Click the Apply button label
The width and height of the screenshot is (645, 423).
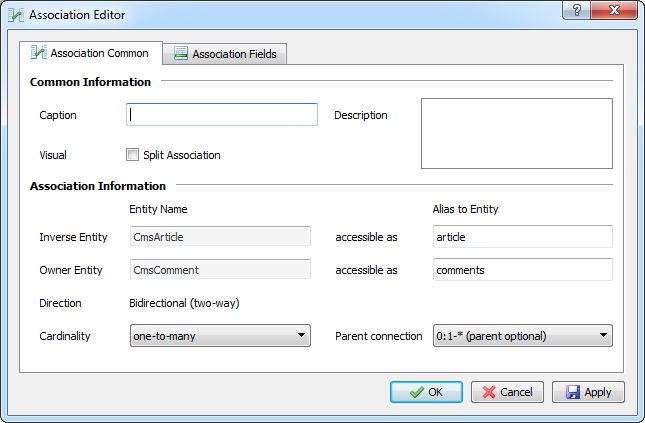(x=598, y=392)
